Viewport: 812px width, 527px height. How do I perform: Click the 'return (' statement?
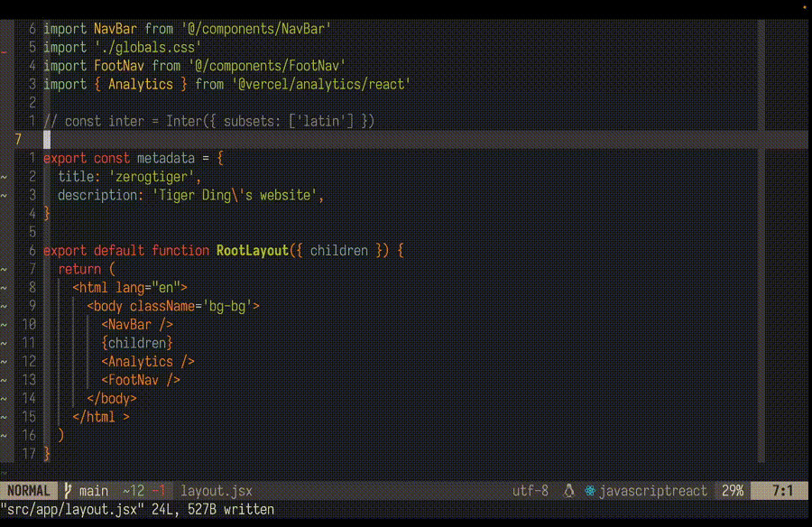[87, 269]
